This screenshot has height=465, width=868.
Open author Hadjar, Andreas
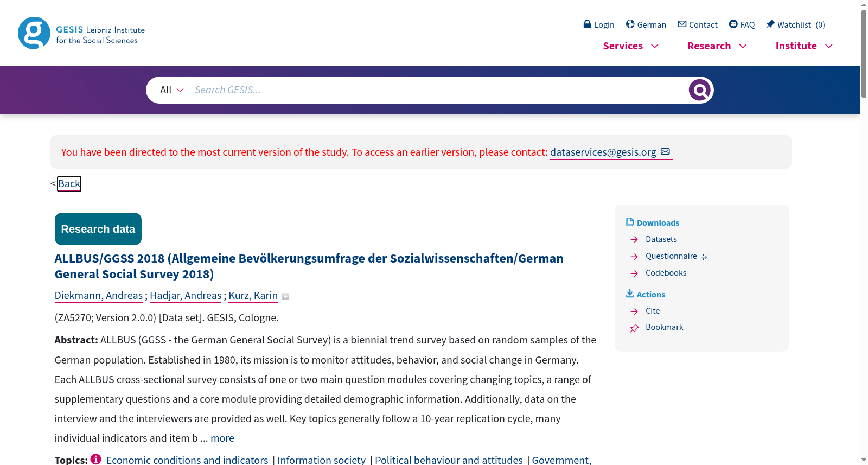point(186,295)
